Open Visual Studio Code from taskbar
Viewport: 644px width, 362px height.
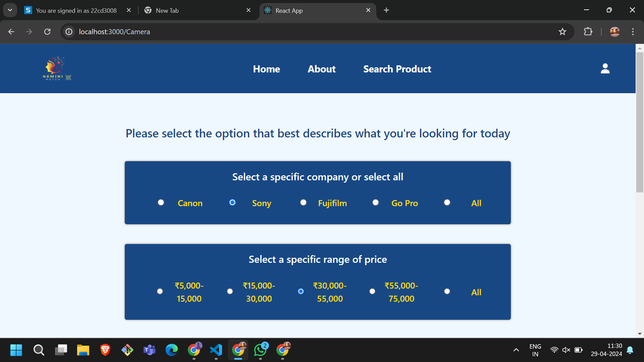click(x=216, y=350)
